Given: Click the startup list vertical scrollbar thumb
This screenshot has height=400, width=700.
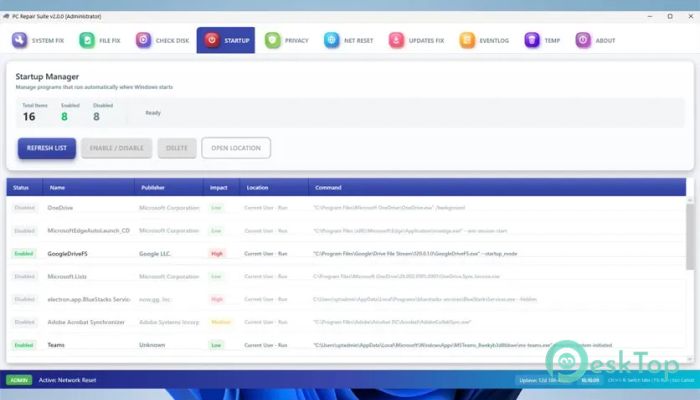Looking at the screenshot, I should click(x=690, y=237).
